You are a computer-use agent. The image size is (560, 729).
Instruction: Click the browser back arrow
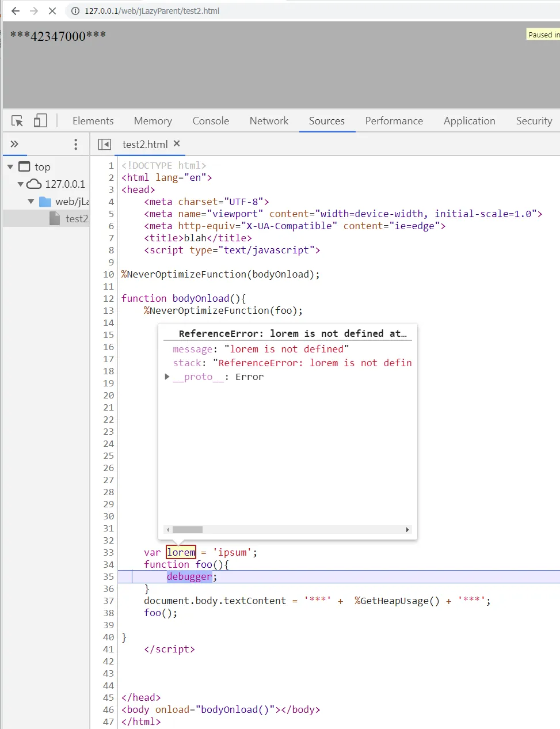click(x=16, y=11)
